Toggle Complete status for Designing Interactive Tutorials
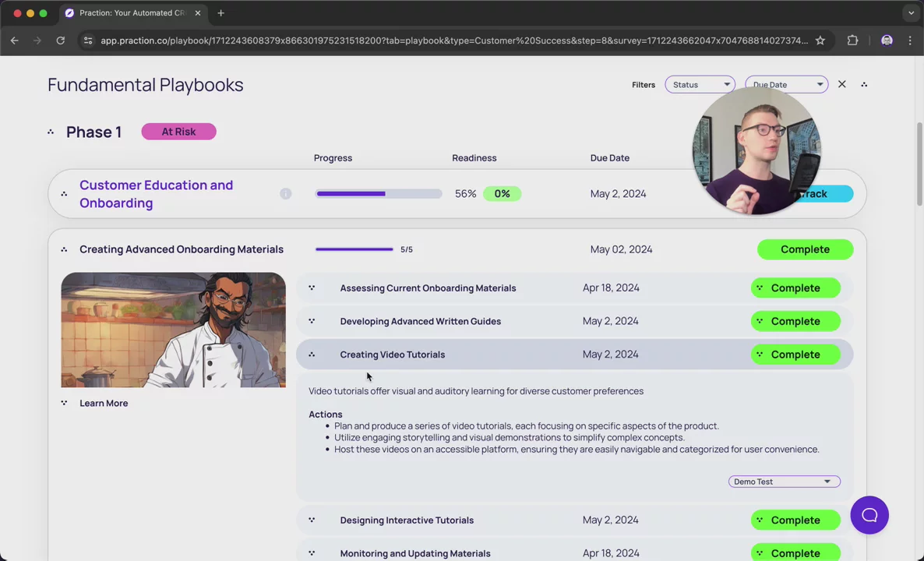 (x=795, y=520)
